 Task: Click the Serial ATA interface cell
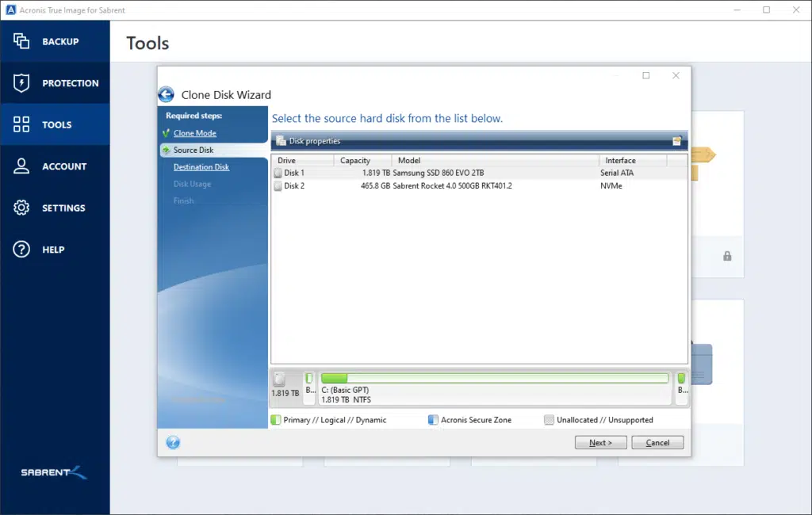[x=617, y=173]
